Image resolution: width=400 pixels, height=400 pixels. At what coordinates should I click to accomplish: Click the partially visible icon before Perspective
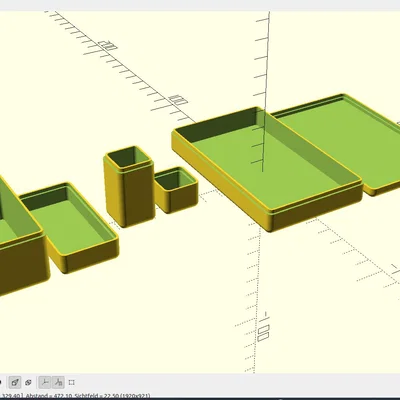coord(1,382)
